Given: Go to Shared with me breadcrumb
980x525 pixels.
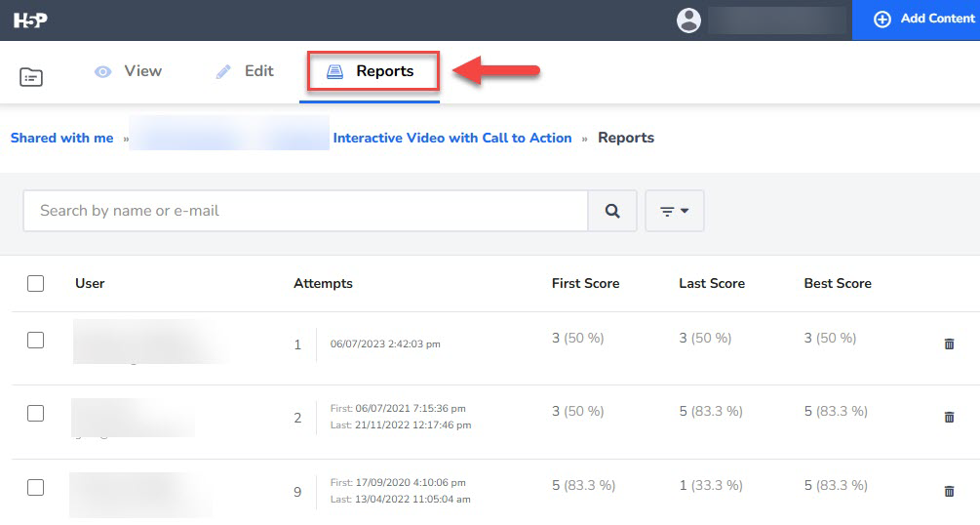Looking at the screenshot, I should click(61, 138).
